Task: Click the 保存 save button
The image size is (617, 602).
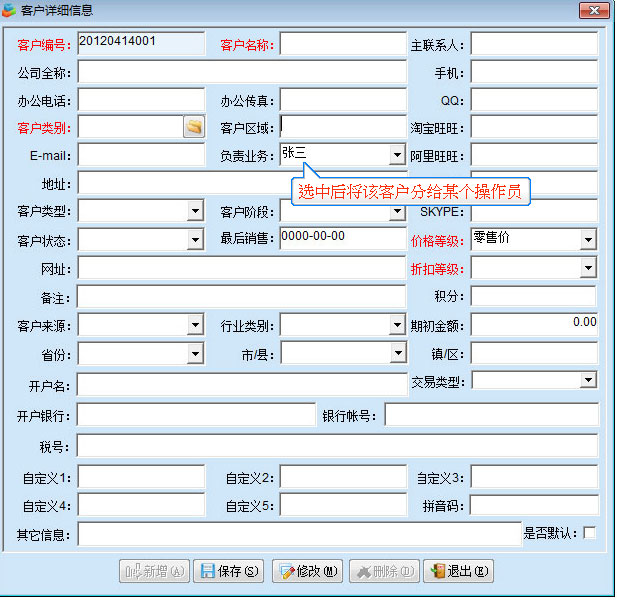Action: (x=230, y=571)
